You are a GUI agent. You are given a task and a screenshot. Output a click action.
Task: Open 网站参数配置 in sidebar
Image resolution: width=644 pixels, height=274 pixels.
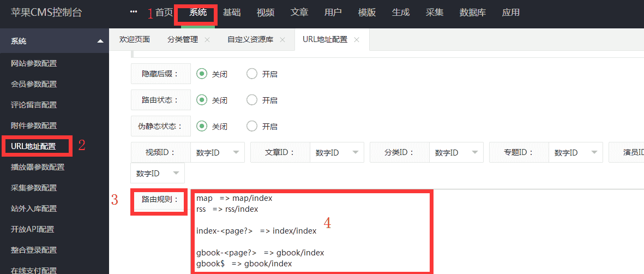(34, 63)
